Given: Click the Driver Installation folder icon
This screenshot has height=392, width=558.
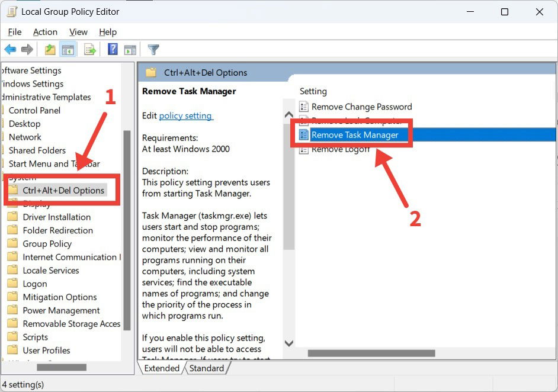Looking at the screenshot, I should point(13,217).
